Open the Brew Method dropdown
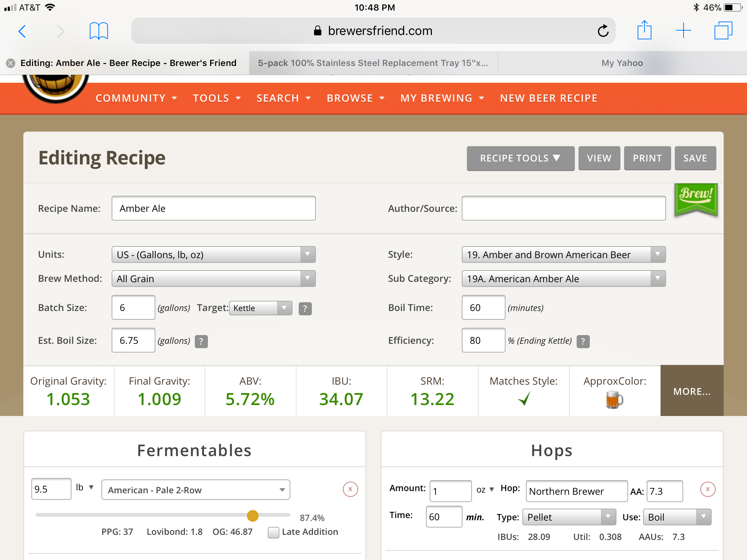 coord(213,279)
